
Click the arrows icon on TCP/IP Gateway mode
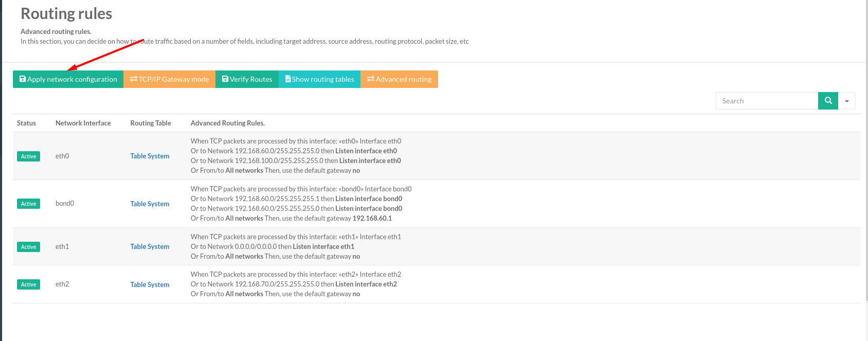coord(134,79)
